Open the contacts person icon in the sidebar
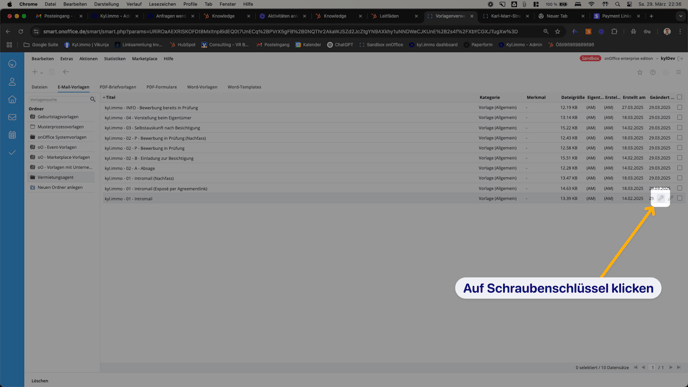Viewport: 688px width, 387px height. pos(12,82)
